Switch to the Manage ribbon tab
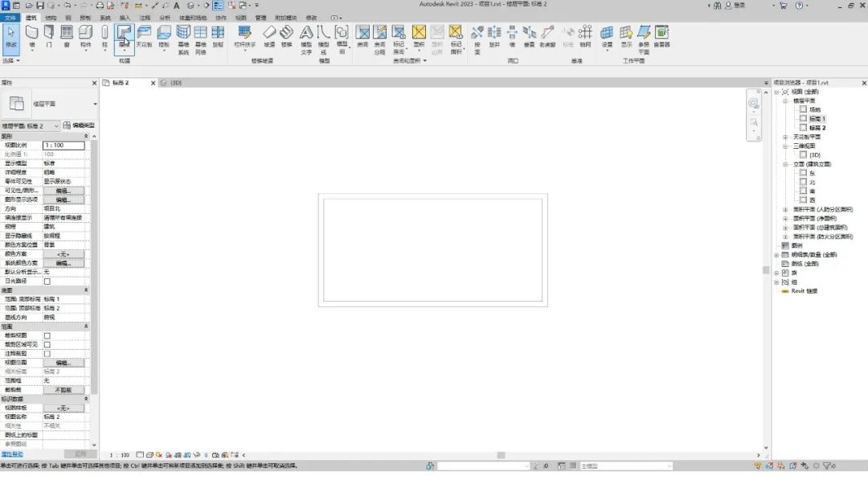 pyautogui.click(x=260, y=18)
